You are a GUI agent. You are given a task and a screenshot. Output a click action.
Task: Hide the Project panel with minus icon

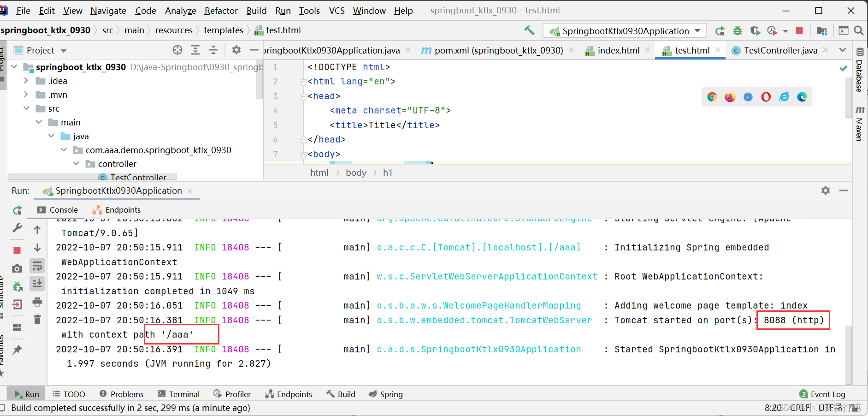point(254,50)
